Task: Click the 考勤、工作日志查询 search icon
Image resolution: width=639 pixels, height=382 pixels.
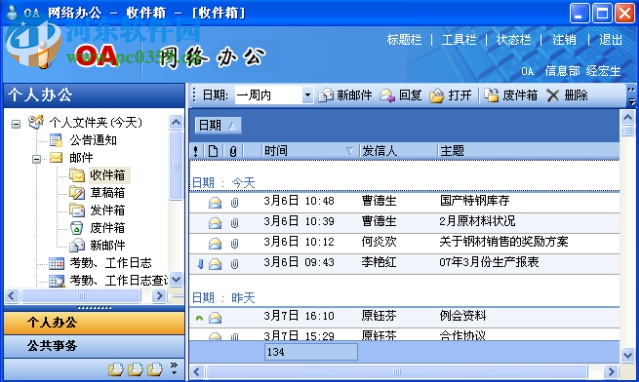Action: [56, 280]
